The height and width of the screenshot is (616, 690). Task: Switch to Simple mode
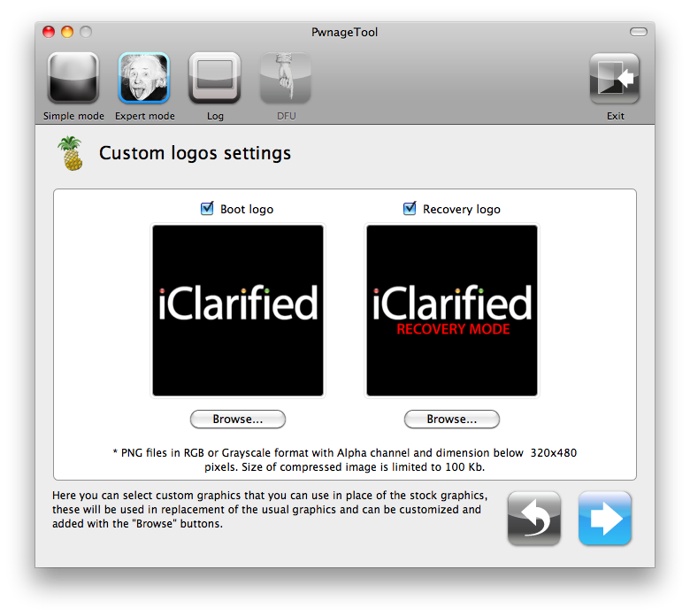[73, 80]
